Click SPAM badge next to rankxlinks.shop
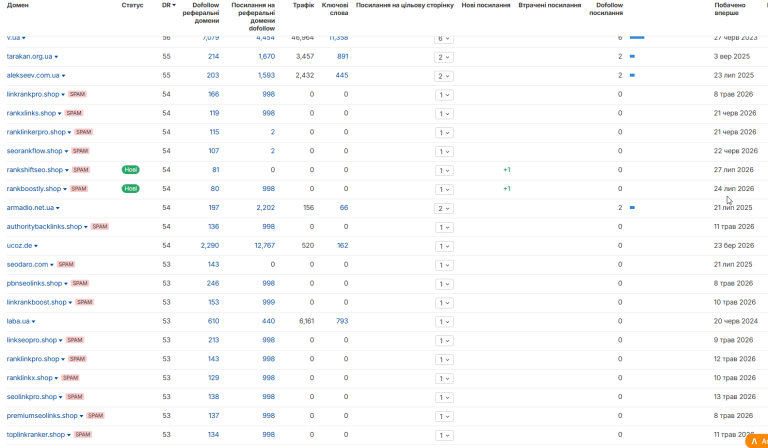The height and width of the screenshot is (448, 768). tap(74, 113)
